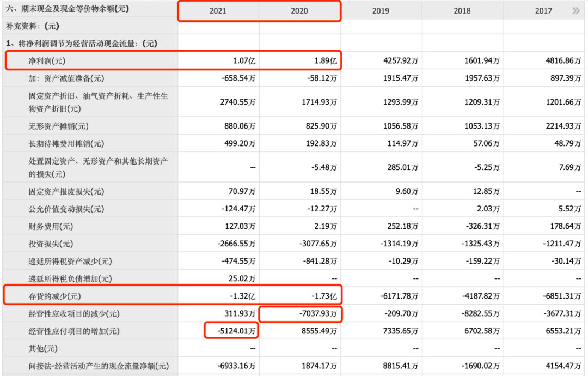Image resolution: width=588 pixels, height=376 pixels.
Task: Click impairment value -658.54万
Action: click(x=238, y=78)
